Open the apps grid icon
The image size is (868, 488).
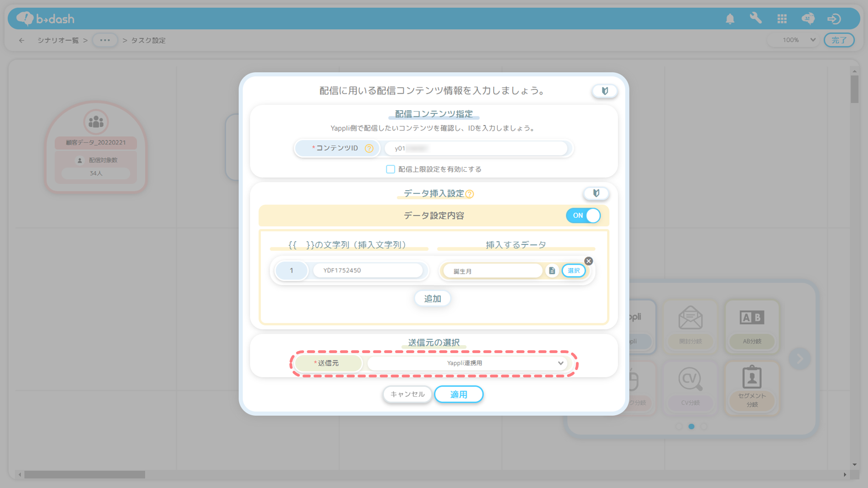782,19
